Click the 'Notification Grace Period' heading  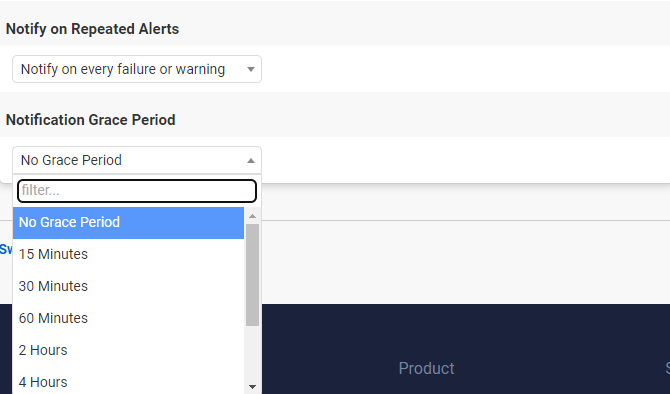point(91,120)
